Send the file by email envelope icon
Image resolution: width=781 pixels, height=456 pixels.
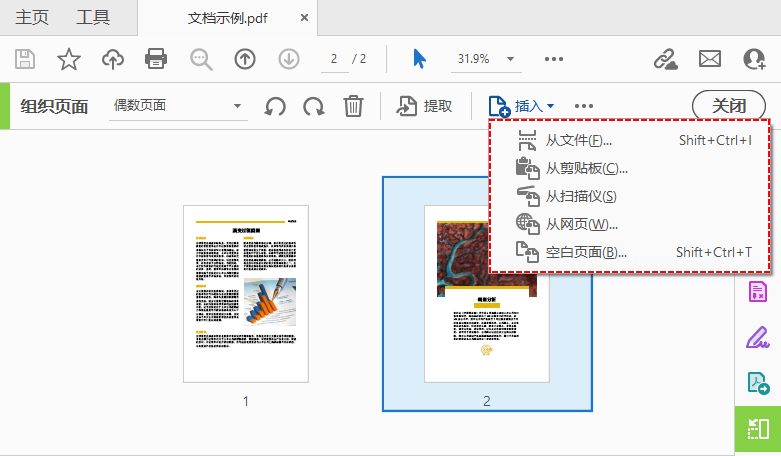point(710,59)
